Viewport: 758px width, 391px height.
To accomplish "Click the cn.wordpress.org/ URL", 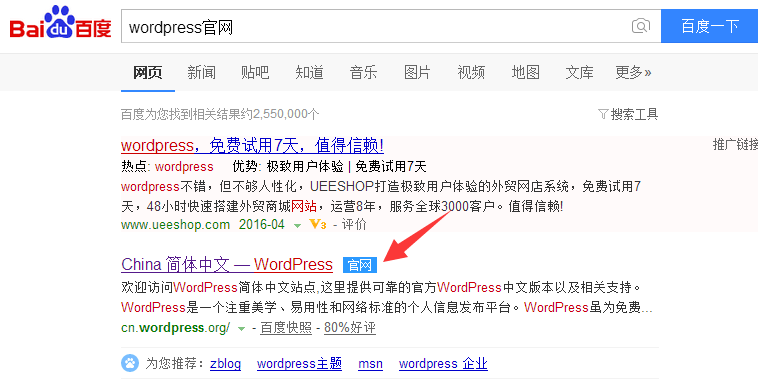I will (175, 328).
